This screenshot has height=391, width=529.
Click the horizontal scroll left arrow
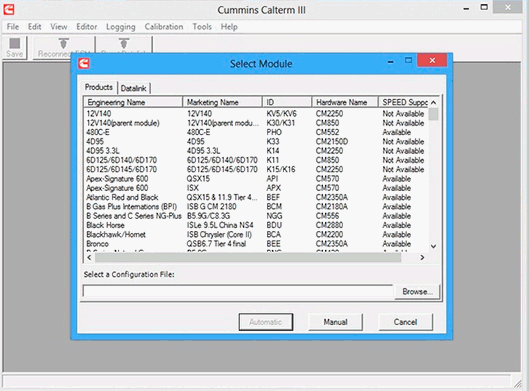click(89, 257)
